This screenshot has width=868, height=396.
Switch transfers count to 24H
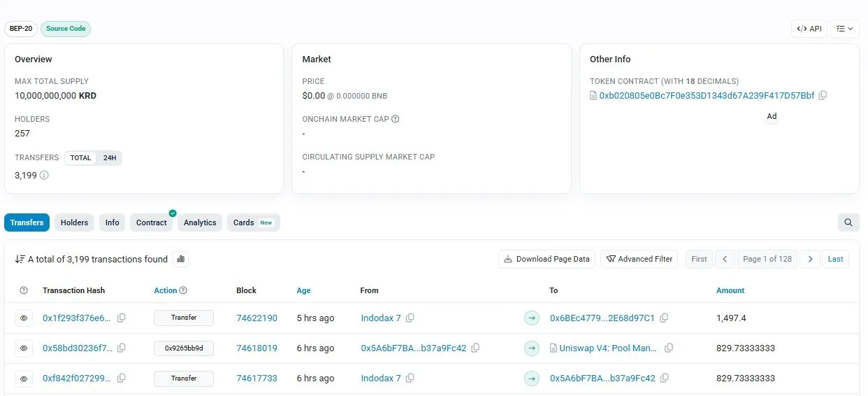coord(110,158)
